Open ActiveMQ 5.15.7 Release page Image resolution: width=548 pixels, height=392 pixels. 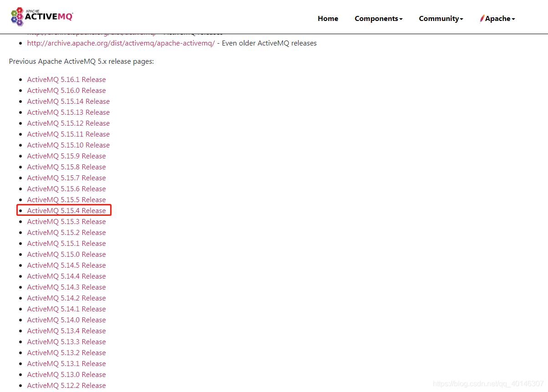(66, 178)
